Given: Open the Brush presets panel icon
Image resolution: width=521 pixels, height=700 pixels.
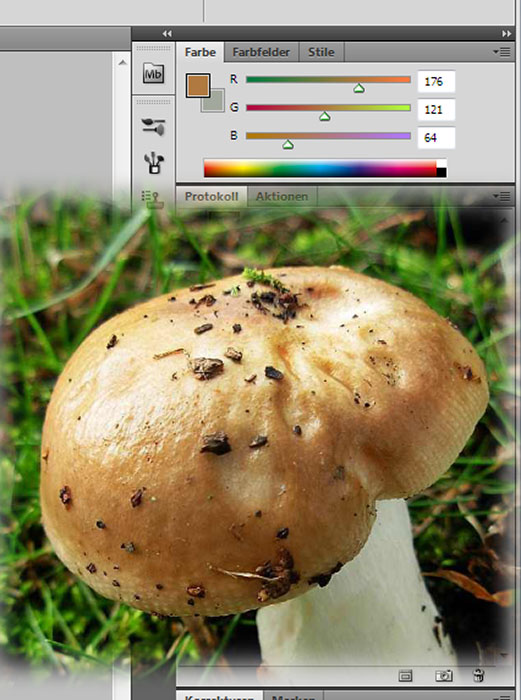Looking at the screenshot, I should [153, 126].
